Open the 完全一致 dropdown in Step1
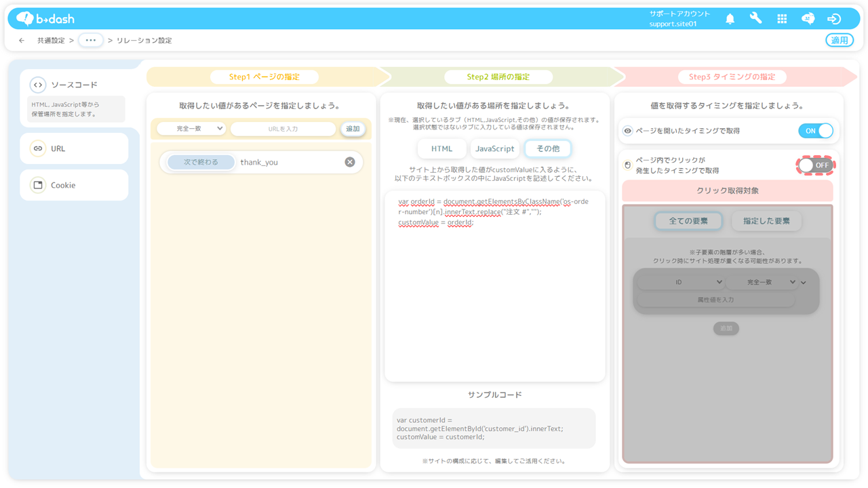The image size is (868, 488). pos(192,128)
